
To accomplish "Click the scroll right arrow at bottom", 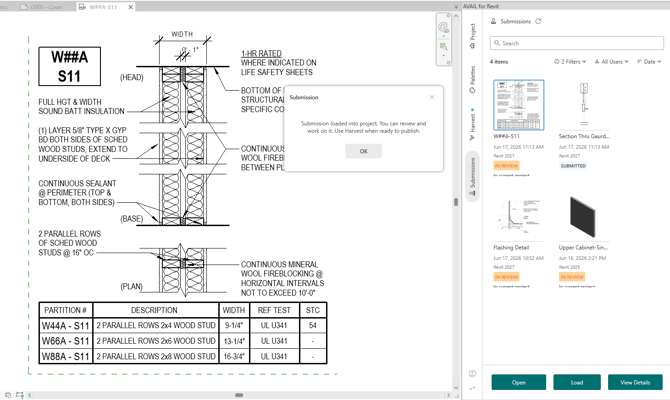I will coord(448,395).
